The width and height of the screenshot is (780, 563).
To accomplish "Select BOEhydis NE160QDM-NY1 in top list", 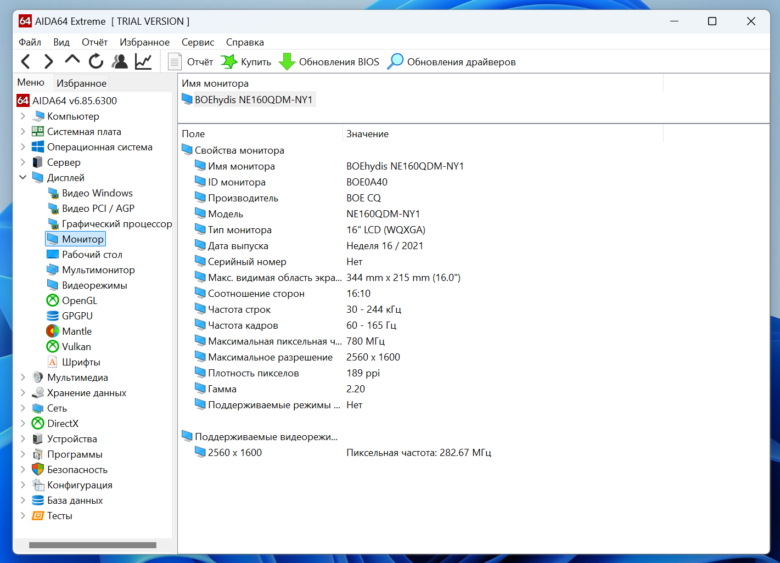I will coord(248,99).
